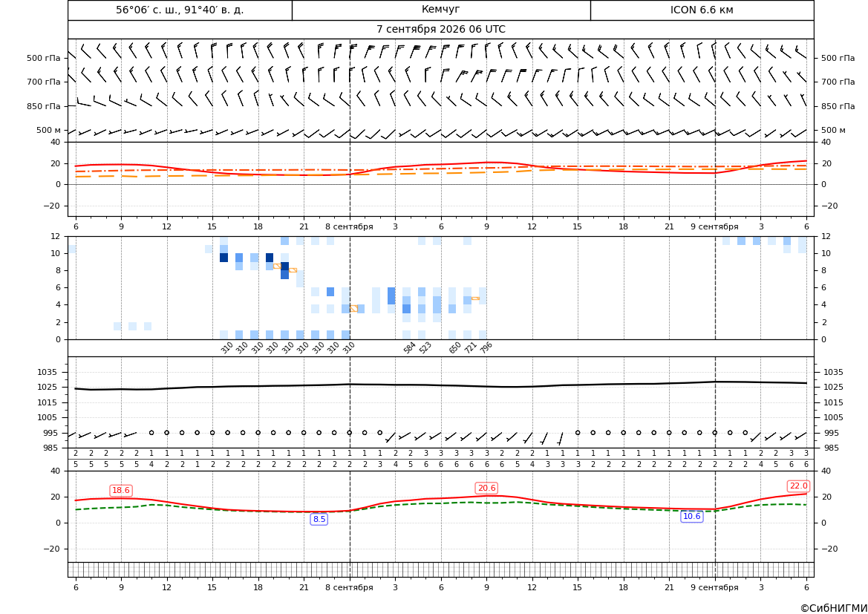Click the 796 cloud base height label
The image size is (868, 614).
click(x=486, y=347)
